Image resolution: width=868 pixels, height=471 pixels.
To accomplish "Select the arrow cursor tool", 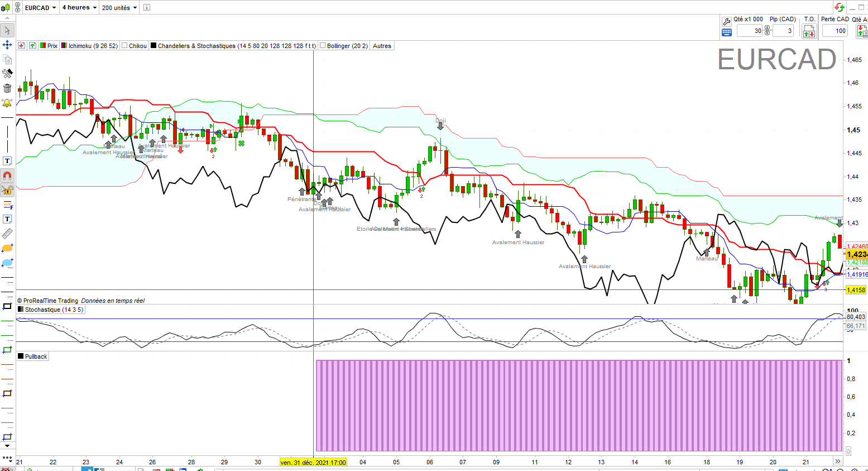I will (7, 30).
